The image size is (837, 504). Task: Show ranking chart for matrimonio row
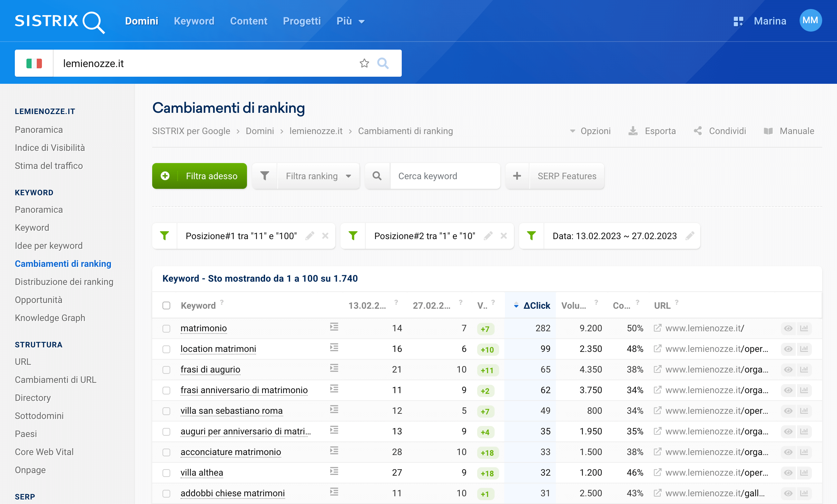804,328
